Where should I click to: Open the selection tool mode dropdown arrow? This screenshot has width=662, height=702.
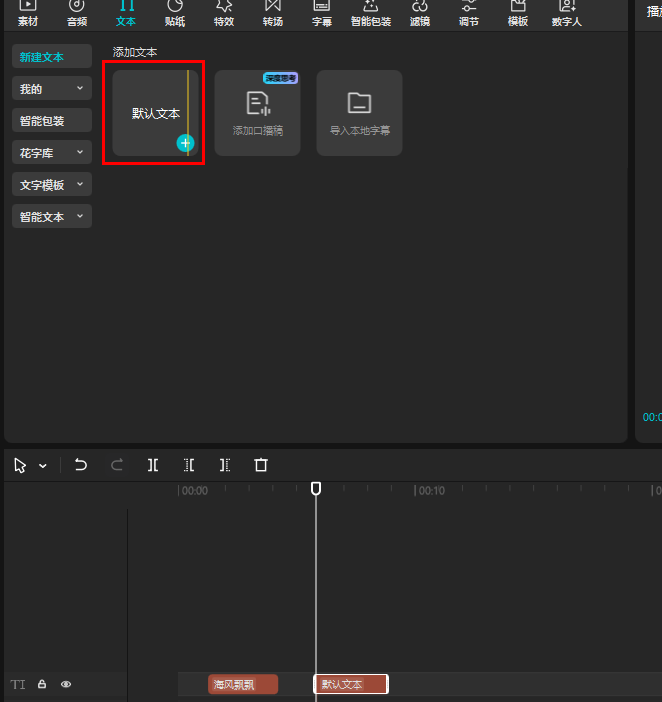pyautogui.click(x=43, y=466)
